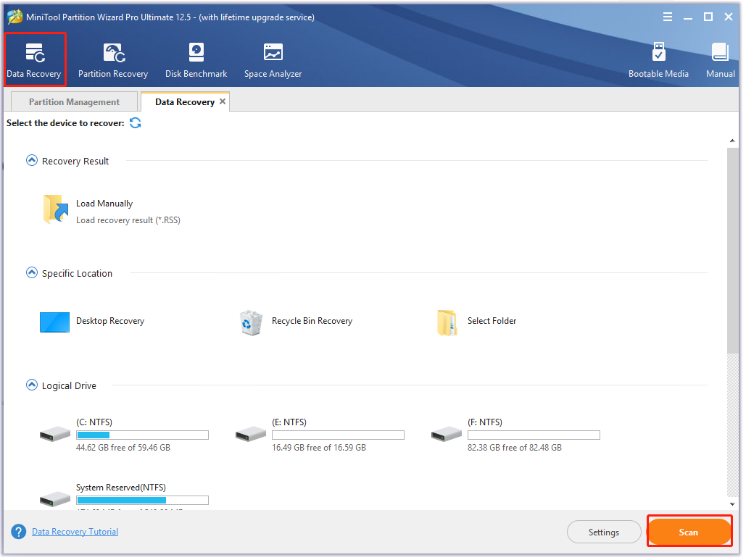The width and height of the screenshot is (746, 560).
Task: Click the Load Manually folder icon
Action: point(56,209)
